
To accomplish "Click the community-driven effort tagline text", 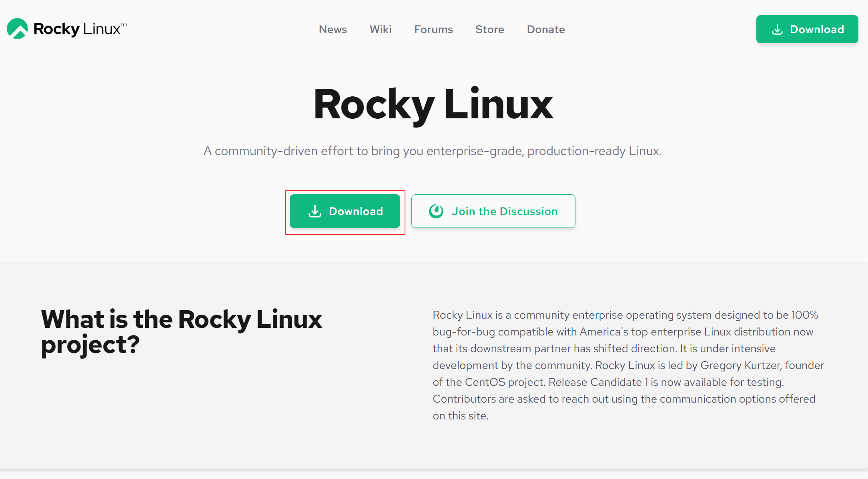I will pos(432,151).
